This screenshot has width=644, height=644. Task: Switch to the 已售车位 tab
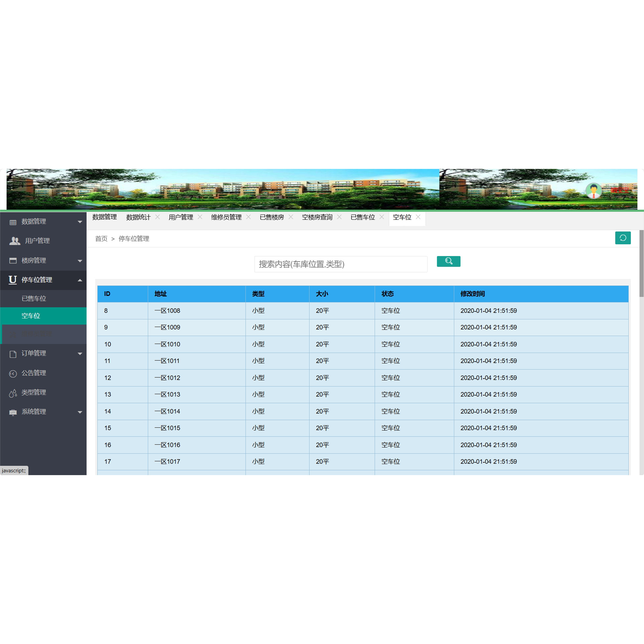pos(363,217)
